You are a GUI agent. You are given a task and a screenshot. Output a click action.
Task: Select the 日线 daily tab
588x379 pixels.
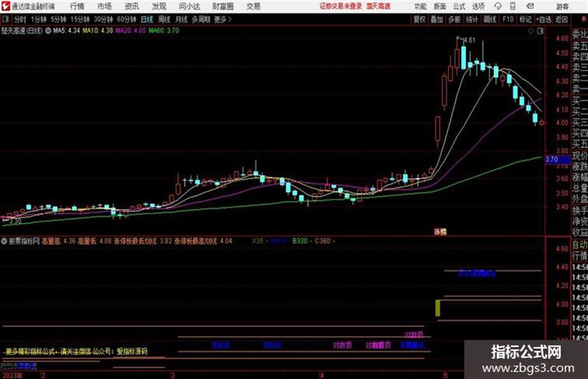click(147, 19)
